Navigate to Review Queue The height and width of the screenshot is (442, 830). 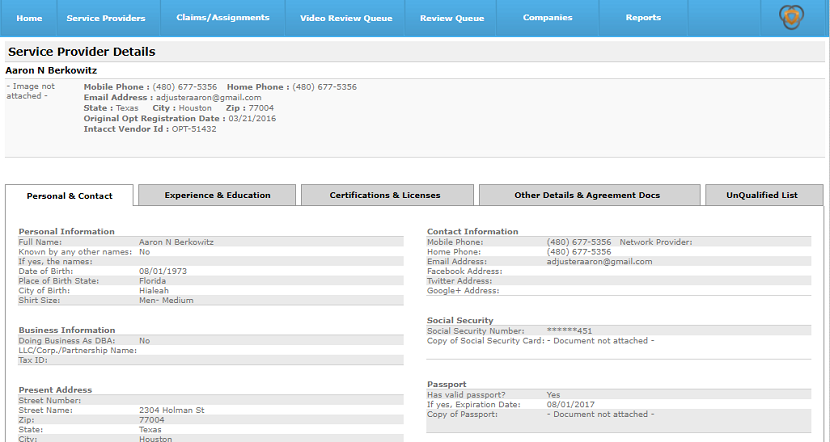(x=452, y=18)
